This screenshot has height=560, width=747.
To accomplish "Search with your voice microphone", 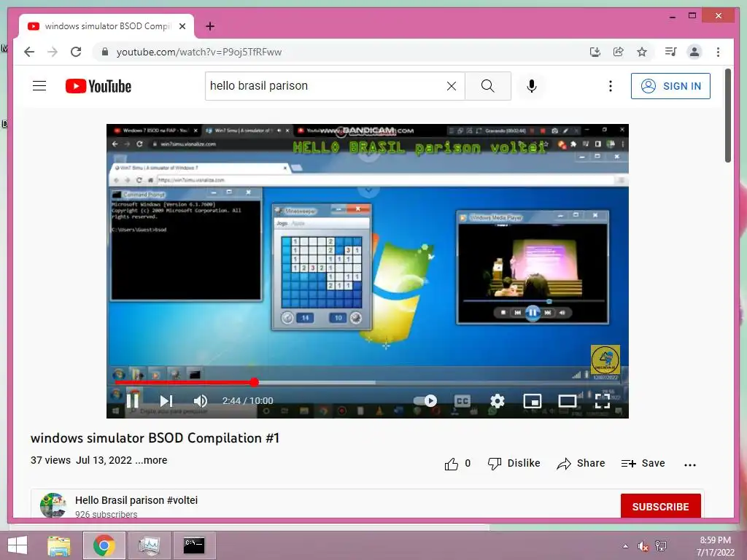I will [x=532, y=86].
